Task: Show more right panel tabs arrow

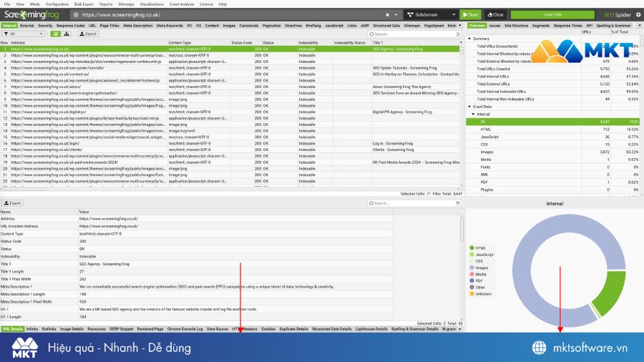Action: click(x=640, y=26)
